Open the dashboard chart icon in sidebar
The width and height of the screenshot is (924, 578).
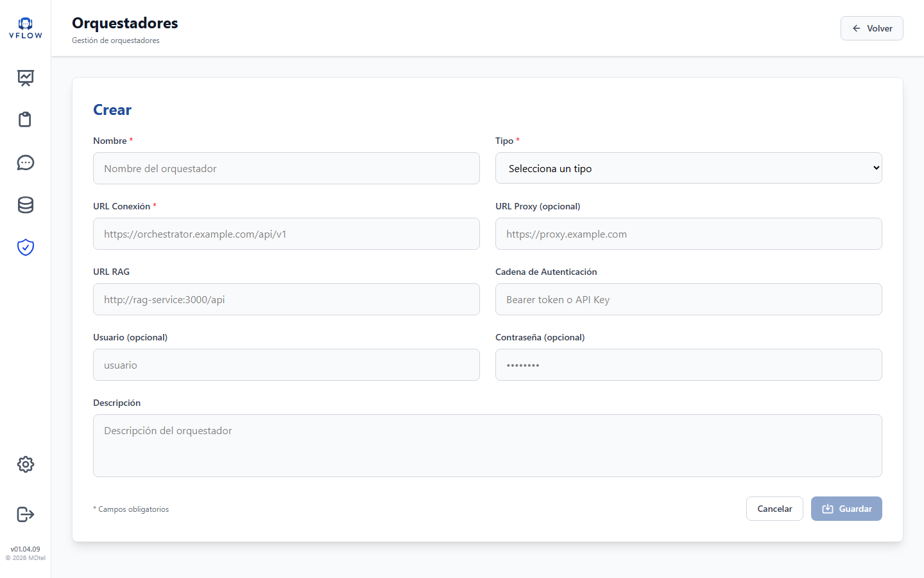pyautogui.click(x=26, y=78)
